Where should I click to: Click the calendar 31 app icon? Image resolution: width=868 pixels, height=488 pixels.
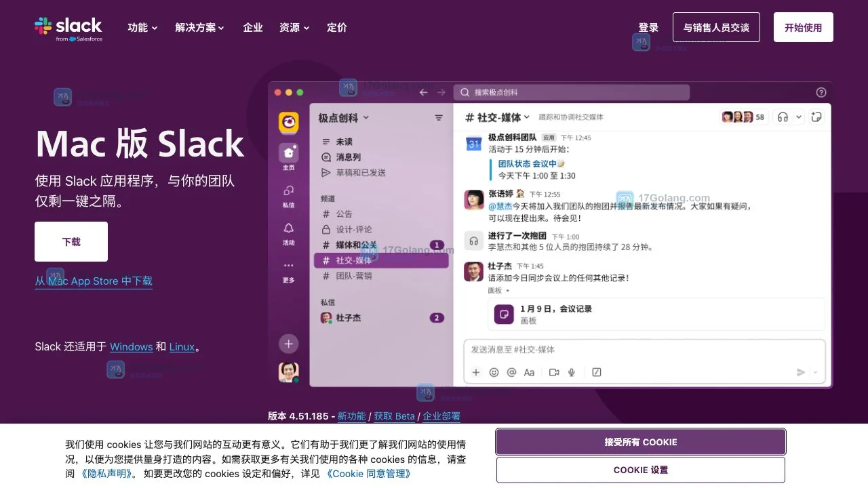pyautogui.click(x=473, y=144)
